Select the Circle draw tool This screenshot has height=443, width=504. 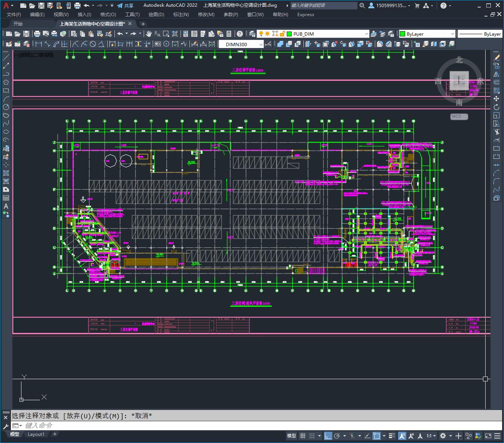pos(6,107)
